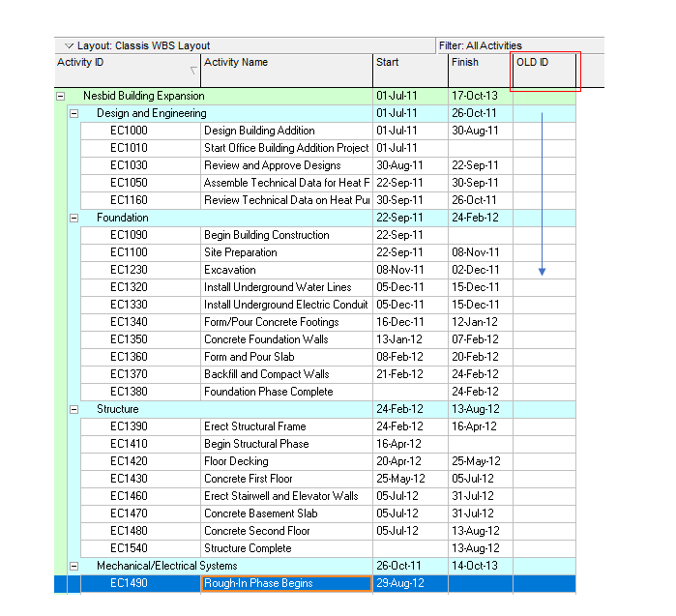The image size is (676, 616).
Task: Click Install Underground Water Lines cell
Action: click(286, 287)
